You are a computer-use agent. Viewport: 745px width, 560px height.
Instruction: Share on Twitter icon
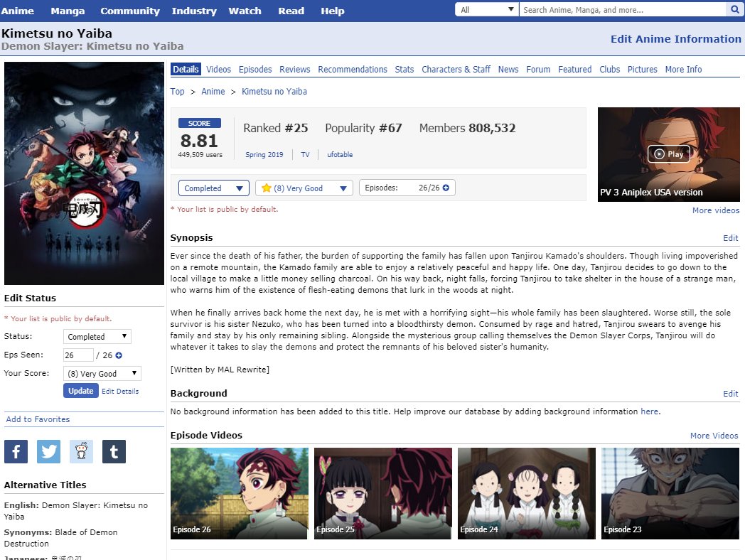tap(49, 451)
